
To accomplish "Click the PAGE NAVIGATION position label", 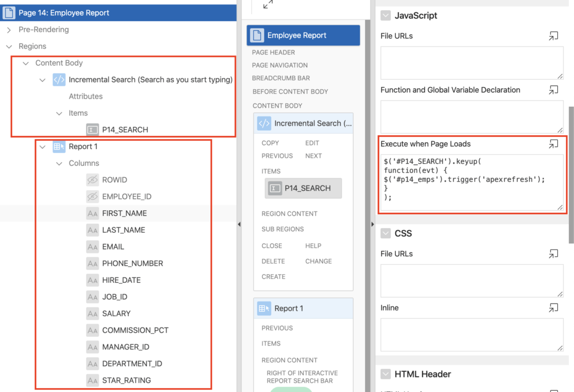I will (280, 65).
